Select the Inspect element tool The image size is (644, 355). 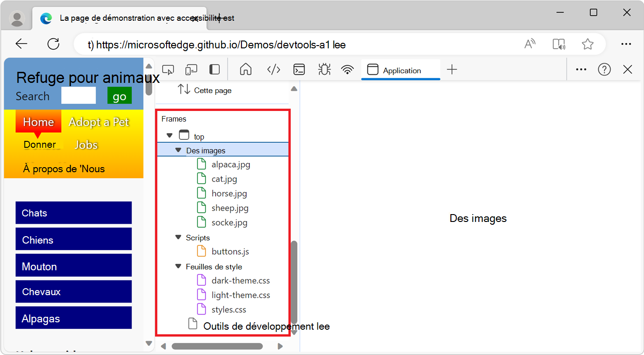(x=168, y=69)
